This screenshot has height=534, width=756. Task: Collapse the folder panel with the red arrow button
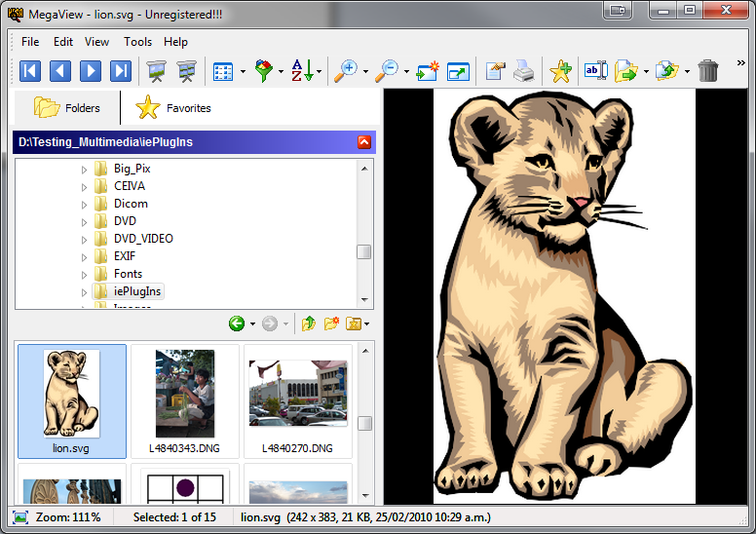pos(364,142)
